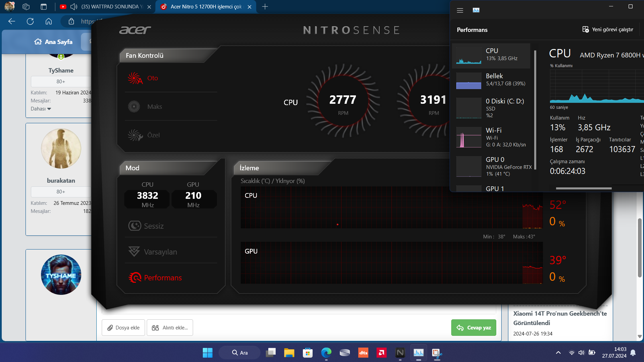Open burakatan's profile name link

coord(61,181)
